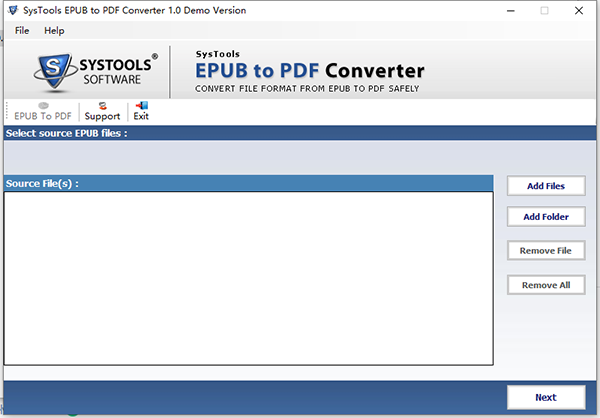The height and width of the screenshot is (418, 600).
Task: Click the SysTools Software logo
Action: tap(96, 72)
